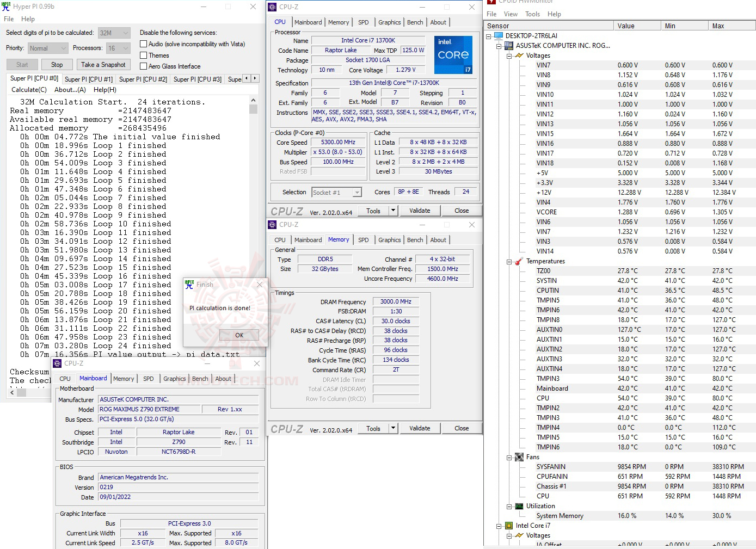Viewport: 756px width, 549px height.
Task: Open the Calculate(C) menu in Super PI
Action: [29, 90]
